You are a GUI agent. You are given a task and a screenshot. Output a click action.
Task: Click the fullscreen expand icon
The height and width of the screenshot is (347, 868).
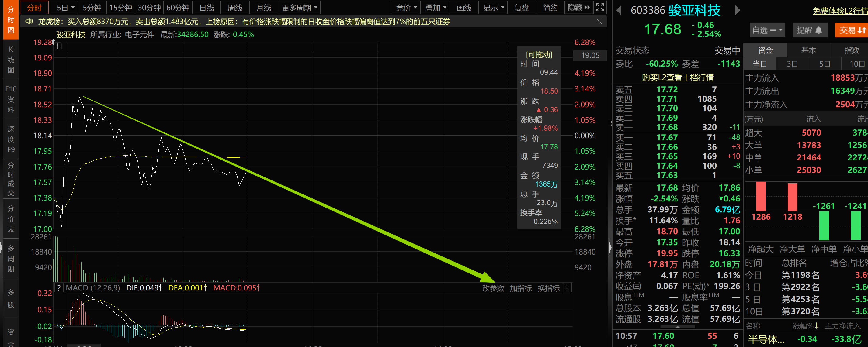pyautogui.click(x=600, y=7)
